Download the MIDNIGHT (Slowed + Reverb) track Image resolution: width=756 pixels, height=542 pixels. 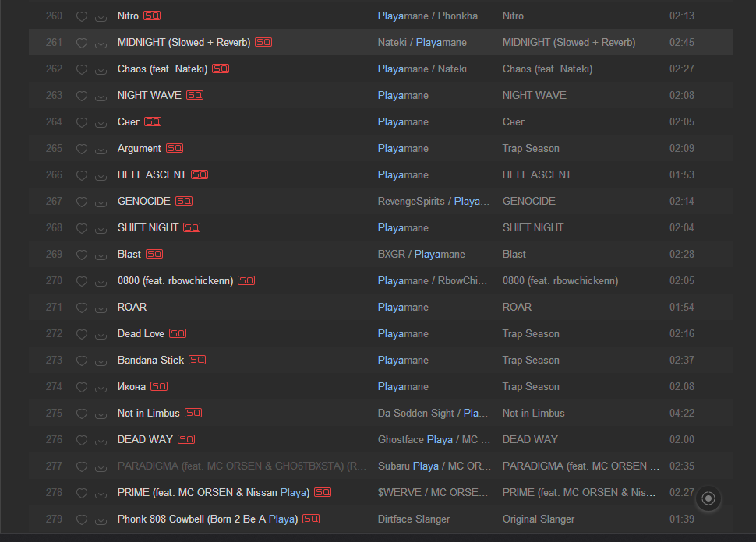101,43
